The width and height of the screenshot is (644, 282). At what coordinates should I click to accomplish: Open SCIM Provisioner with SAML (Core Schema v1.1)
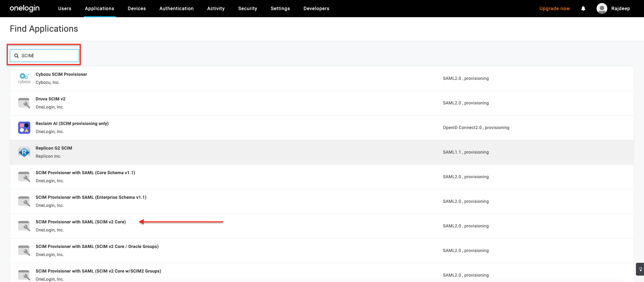pos(85,173)
